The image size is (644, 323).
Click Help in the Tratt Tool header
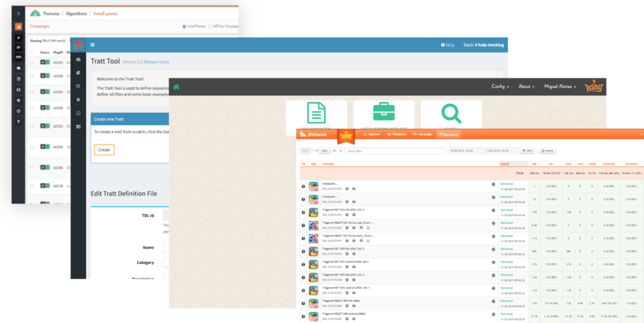tap(448, 45)
